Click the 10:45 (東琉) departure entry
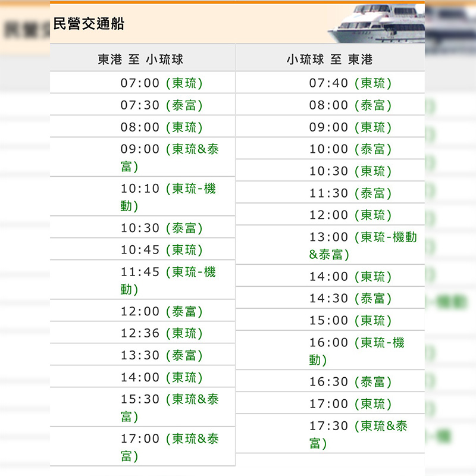 pos(161,250)
